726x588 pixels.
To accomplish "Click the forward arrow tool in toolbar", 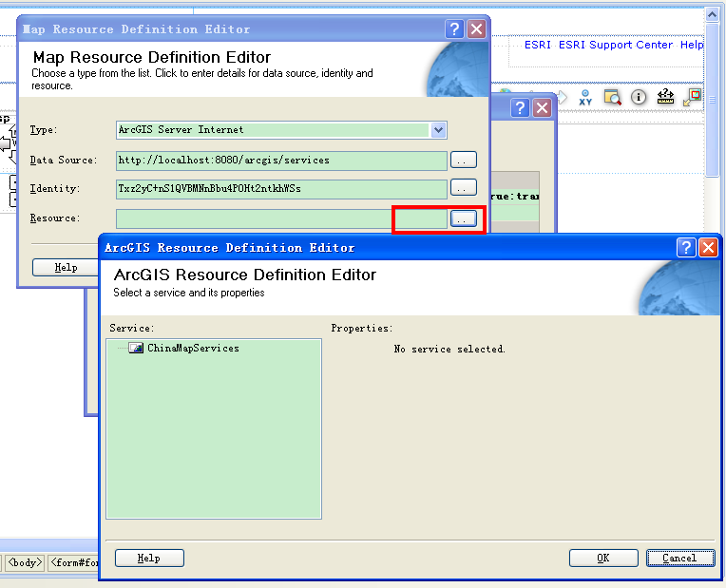I will (x=562, y=98).
